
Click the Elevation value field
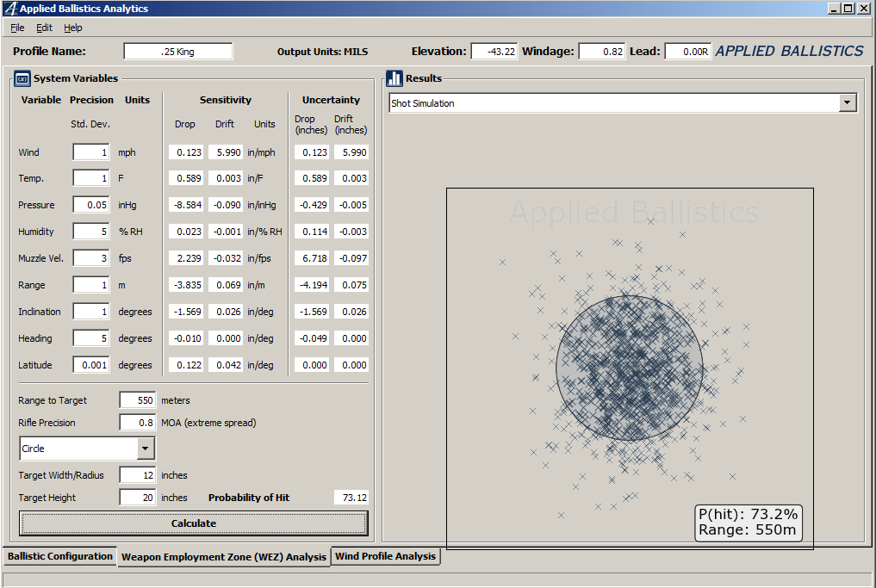[494, 52]
